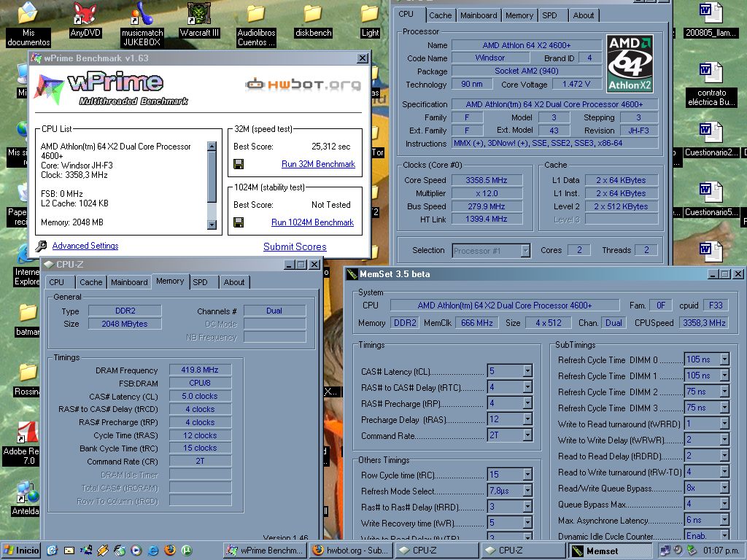Switch to the Memset taskbar button
747x560 pixels.
(x=611, y=551)
